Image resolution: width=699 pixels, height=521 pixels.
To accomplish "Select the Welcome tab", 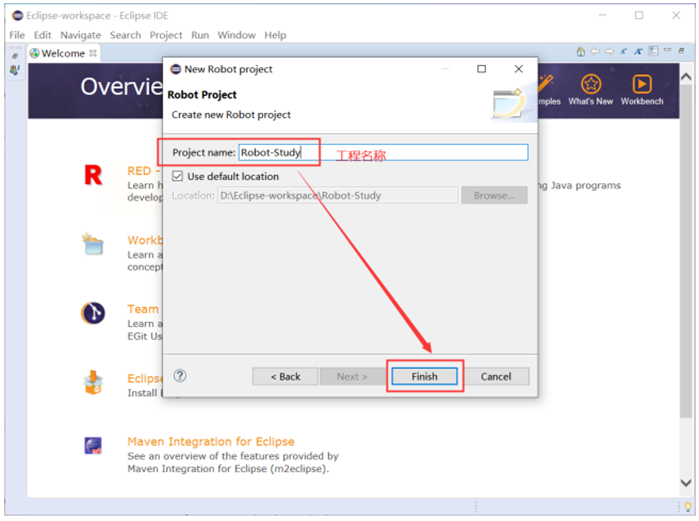I will coord(63,53).
